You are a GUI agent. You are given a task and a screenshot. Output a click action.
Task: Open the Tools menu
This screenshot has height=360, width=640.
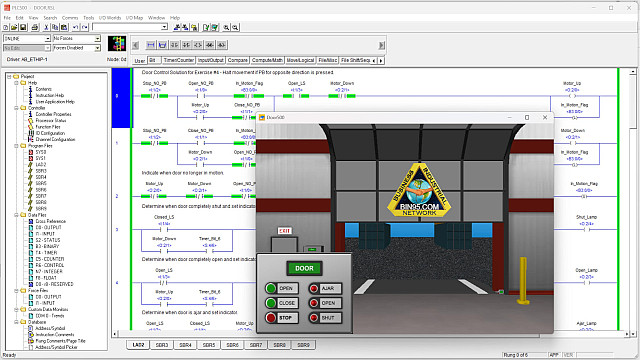tap(89, 18)
